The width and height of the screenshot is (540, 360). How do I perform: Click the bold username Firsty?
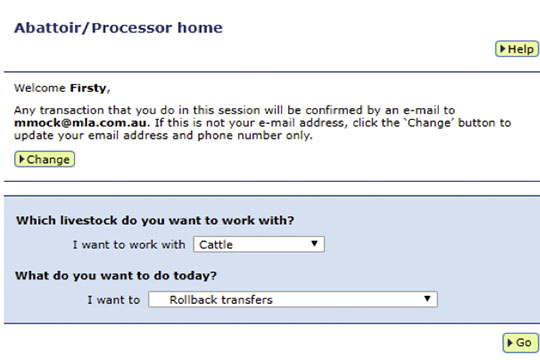pos(88,88)
